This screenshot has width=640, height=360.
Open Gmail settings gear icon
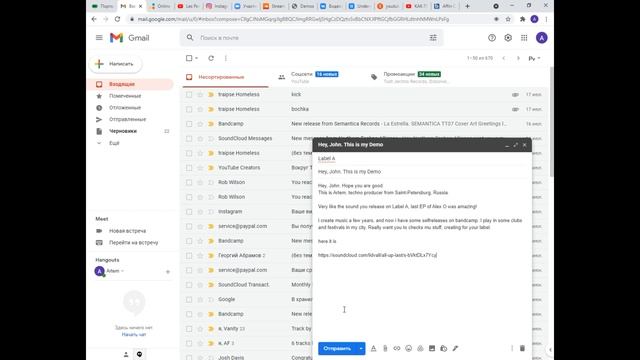[508, 38]
